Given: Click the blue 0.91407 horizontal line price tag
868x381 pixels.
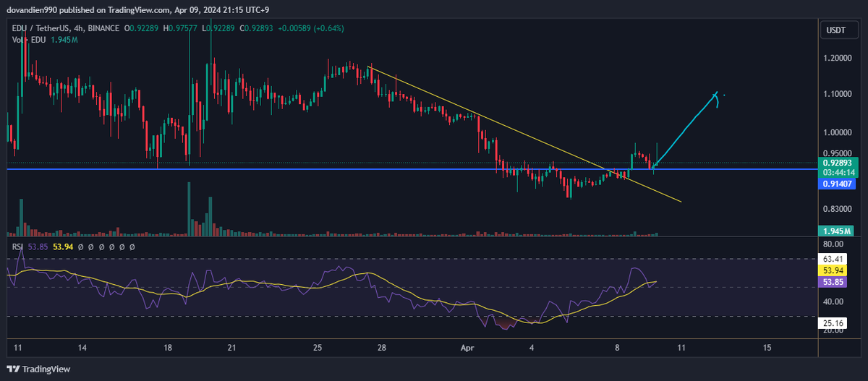Looking at the screenshot, I should pos(836,184).
